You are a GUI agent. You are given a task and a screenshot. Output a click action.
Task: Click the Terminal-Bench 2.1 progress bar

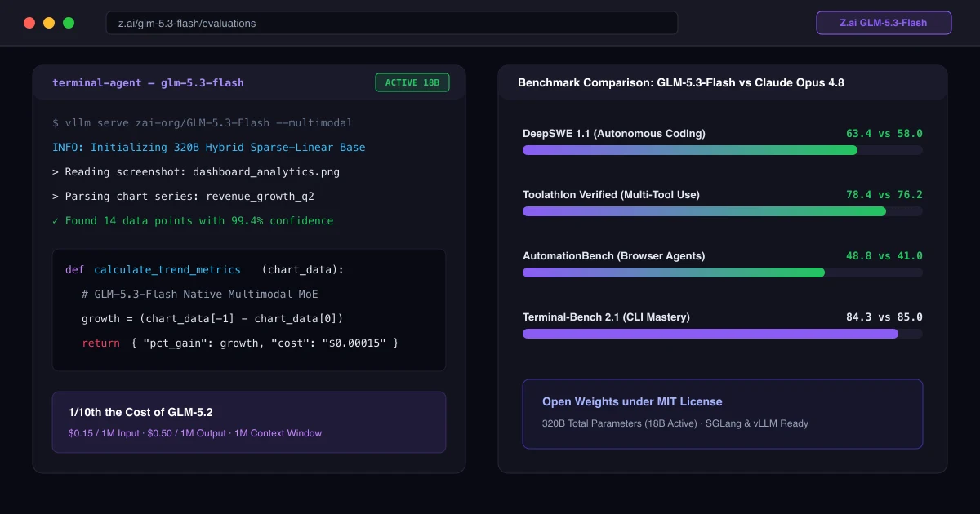[723, 334]
